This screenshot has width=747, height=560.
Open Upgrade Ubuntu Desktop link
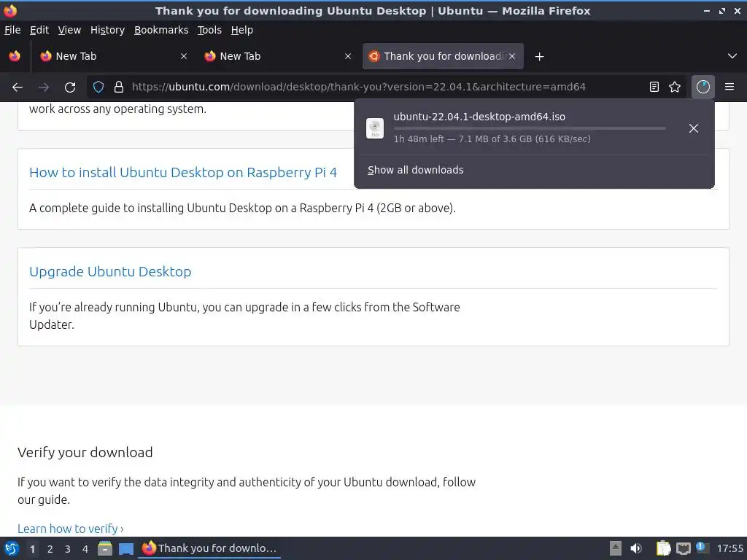pos(110,271)
